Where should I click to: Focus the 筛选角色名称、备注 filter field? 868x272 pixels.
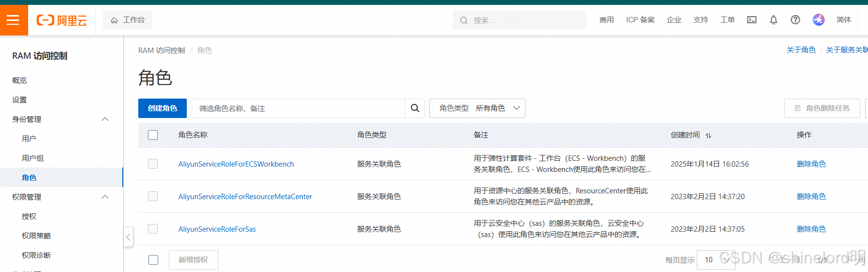[x=298, y=108]
